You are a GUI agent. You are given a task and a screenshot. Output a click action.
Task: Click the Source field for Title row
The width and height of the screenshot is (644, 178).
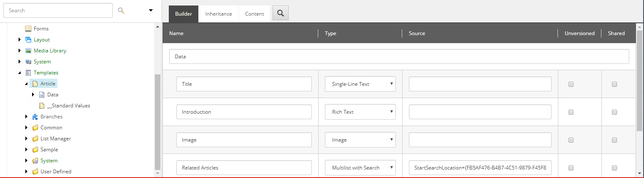pyautogui.click(x=480, y=84)
